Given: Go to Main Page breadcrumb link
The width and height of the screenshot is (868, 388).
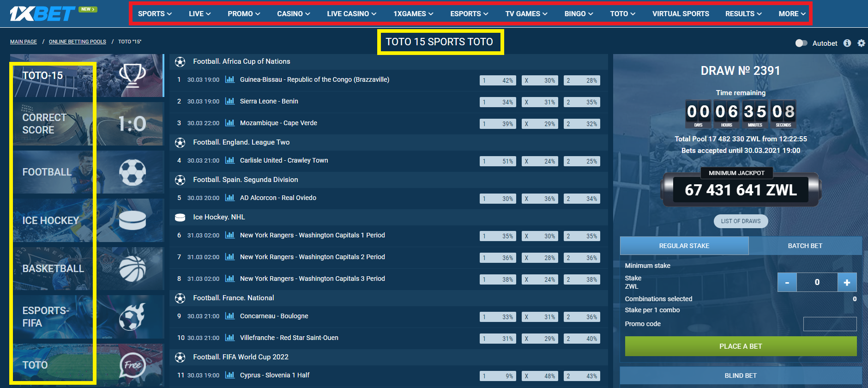Looking at the screenshot, I should tap(24, 42).
